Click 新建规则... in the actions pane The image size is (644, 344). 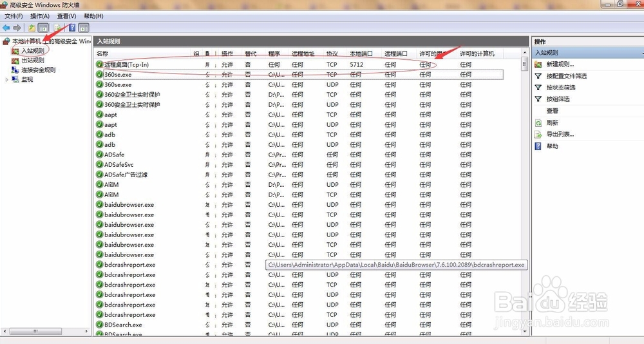(x=560, y=64)
